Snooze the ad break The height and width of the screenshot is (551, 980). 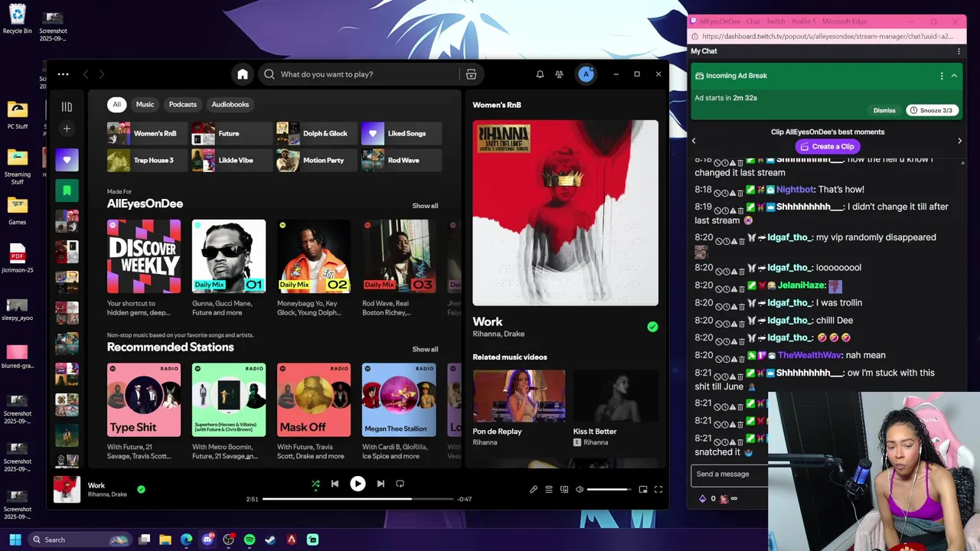click(x=931, y=110)
